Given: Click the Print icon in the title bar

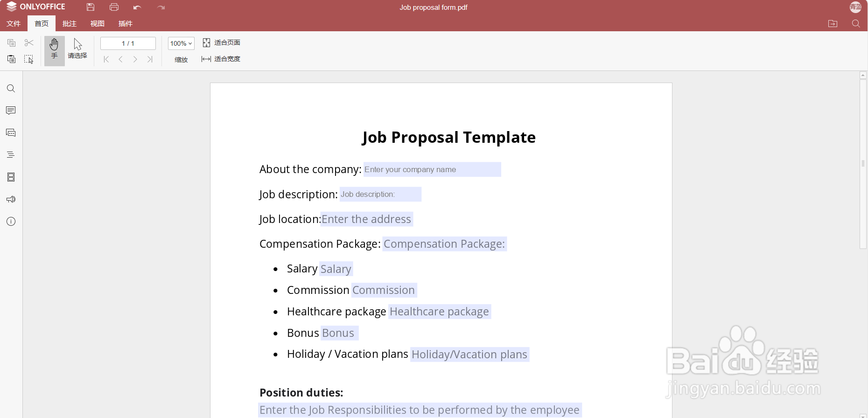Looking at the screenshot, I should point(114,7).
